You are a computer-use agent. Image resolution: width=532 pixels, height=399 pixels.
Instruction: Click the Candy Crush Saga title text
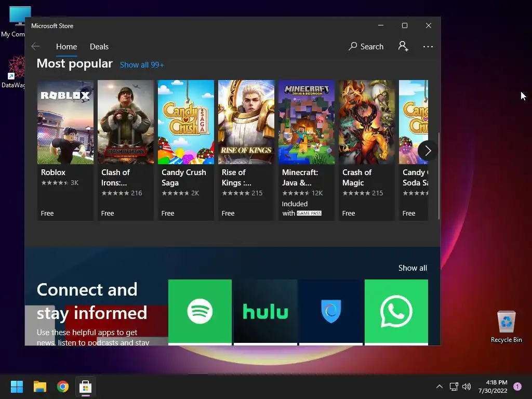tap(184, 178)
